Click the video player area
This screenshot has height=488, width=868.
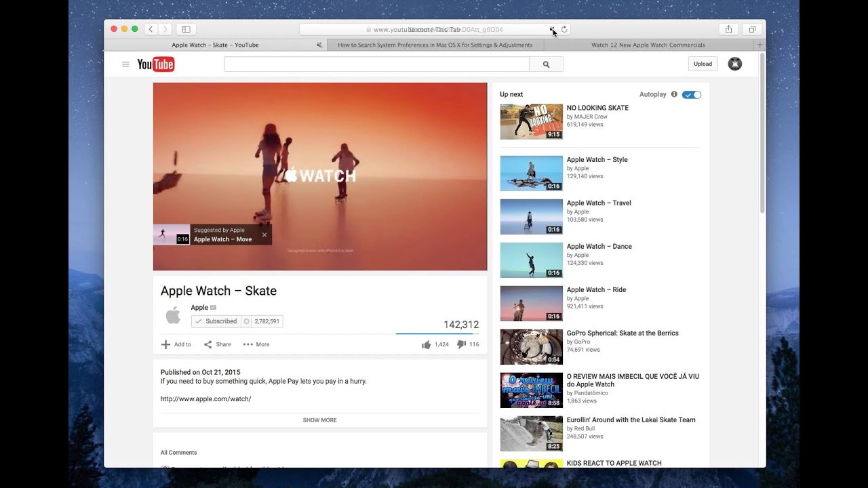[320, 176]
